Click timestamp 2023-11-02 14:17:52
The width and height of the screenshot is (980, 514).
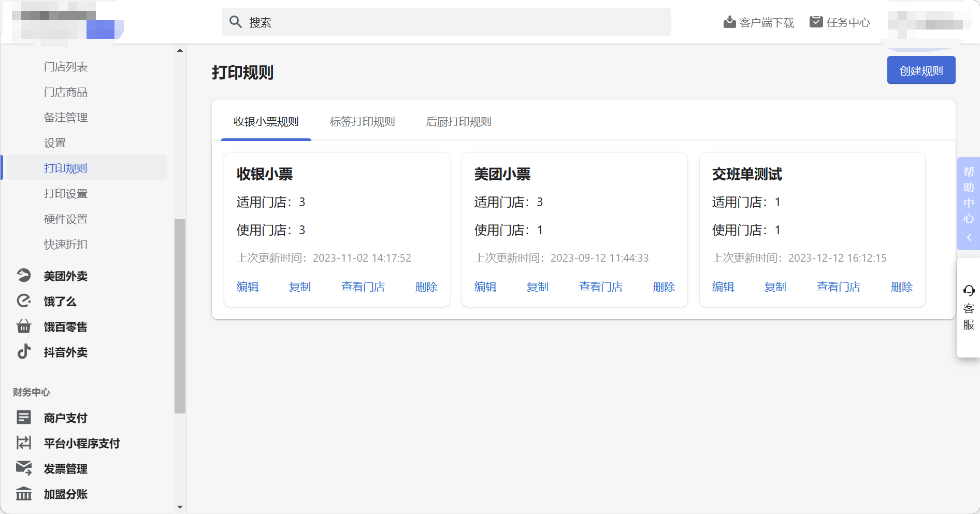(x=362, y=258)
